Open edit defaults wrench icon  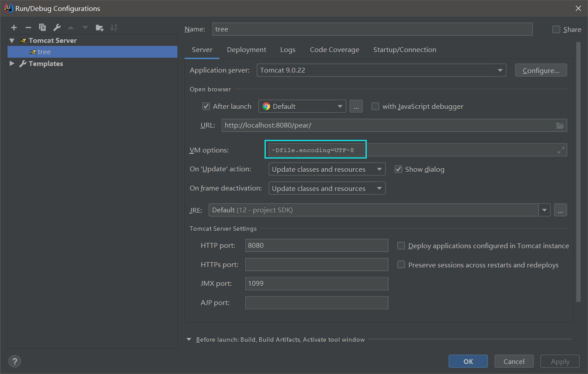[x=57, y=28]
